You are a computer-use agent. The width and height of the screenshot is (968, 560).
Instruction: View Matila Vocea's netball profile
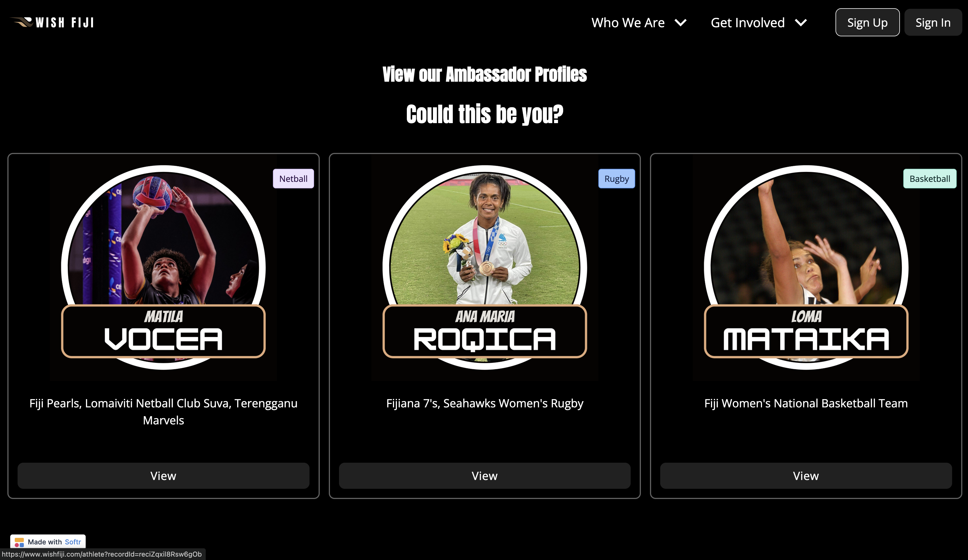click(x=163, y=476)
